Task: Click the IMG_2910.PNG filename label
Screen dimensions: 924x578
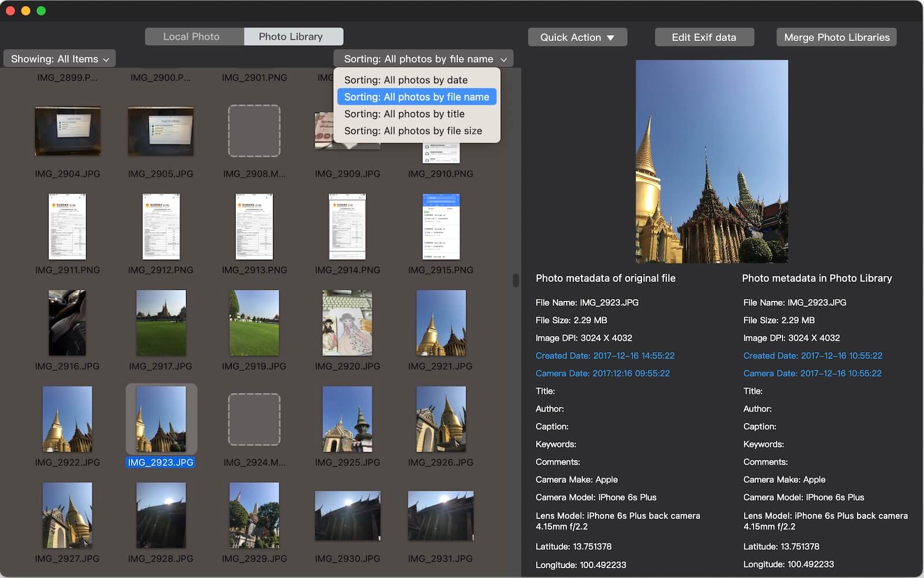Action: (441, 174)
